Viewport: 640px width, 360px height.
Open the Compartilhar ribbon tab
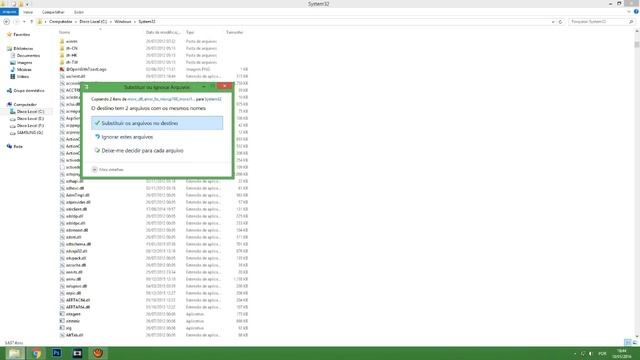[x=53, y=12]
